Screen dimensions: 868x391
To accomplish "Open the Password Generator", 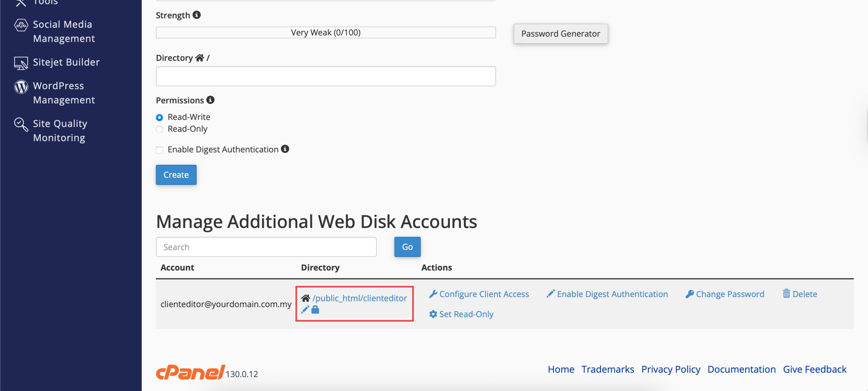I will 560,34.
